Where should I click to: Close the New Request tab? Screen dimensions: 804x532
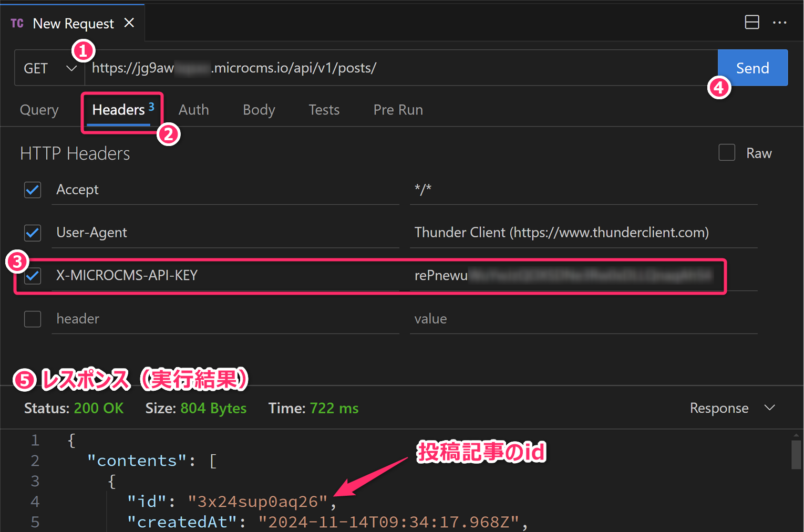point(129,23)
